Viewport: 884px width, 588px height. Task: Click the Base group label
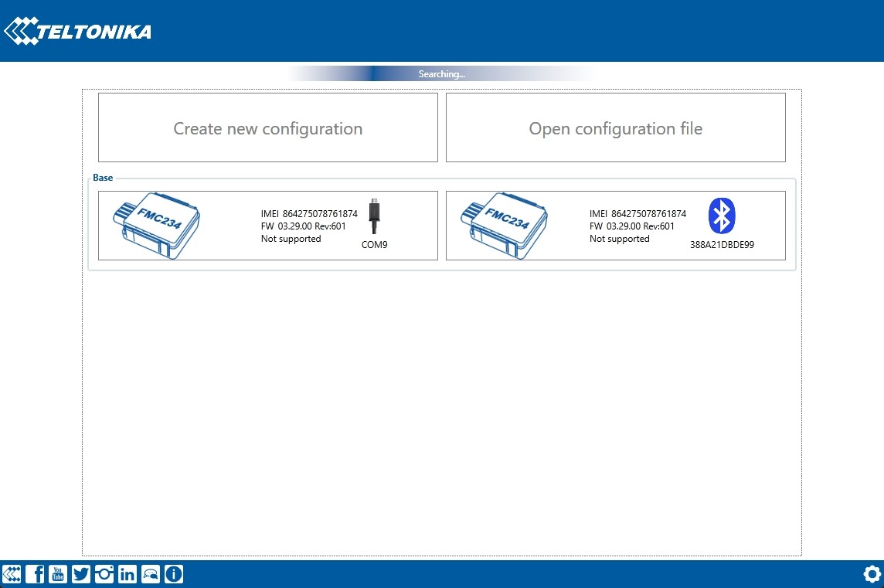tap(103, 178)
